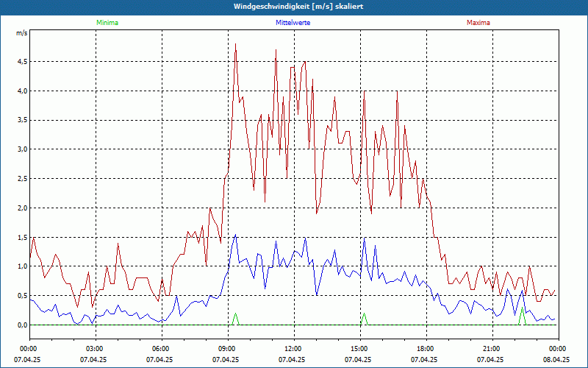588x368 pixels.
Task: Click the 03:00 time label on the x-axis
Action: click(94, 349)
